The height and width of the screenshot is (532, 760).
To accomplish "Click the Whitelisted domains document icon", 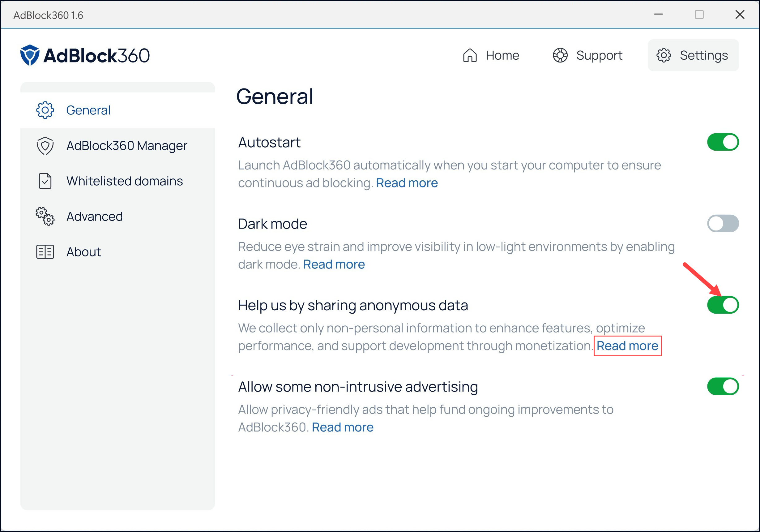I will tap(45, 181).
